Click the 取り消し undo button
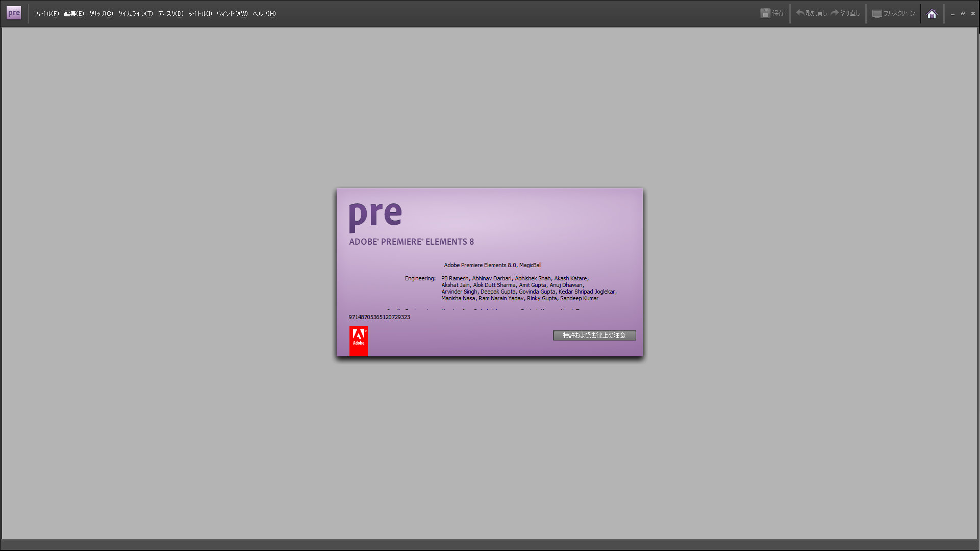This screenshot has width=980, height=551. [x=811, y=13]
